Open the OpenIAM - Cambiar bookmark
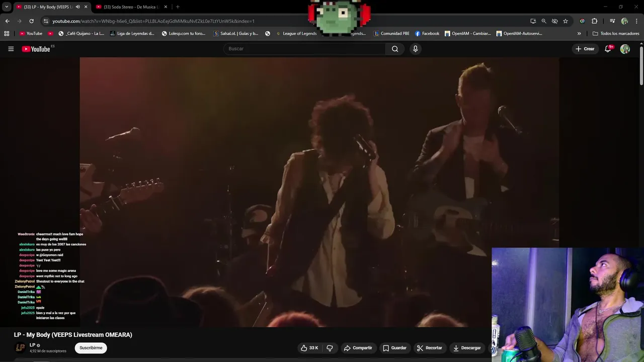This screenshot has height=362, width=644. point(467,34)
